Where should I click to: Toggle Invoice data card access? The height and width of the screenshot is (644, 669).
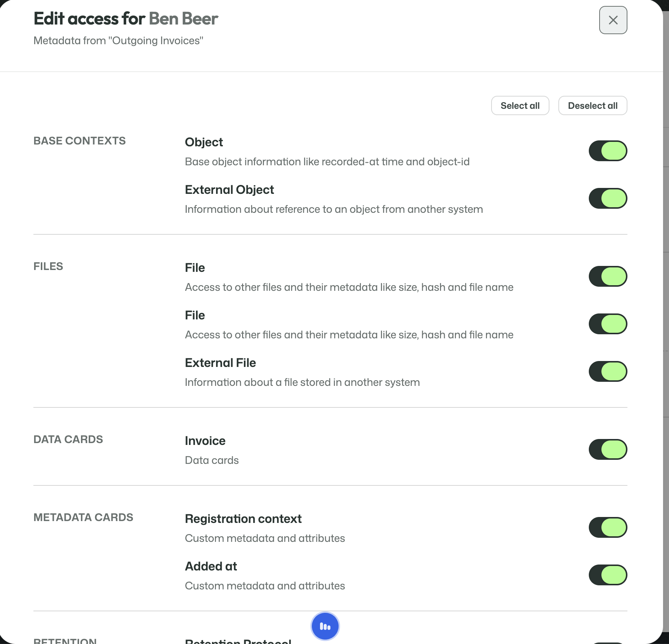608,449
